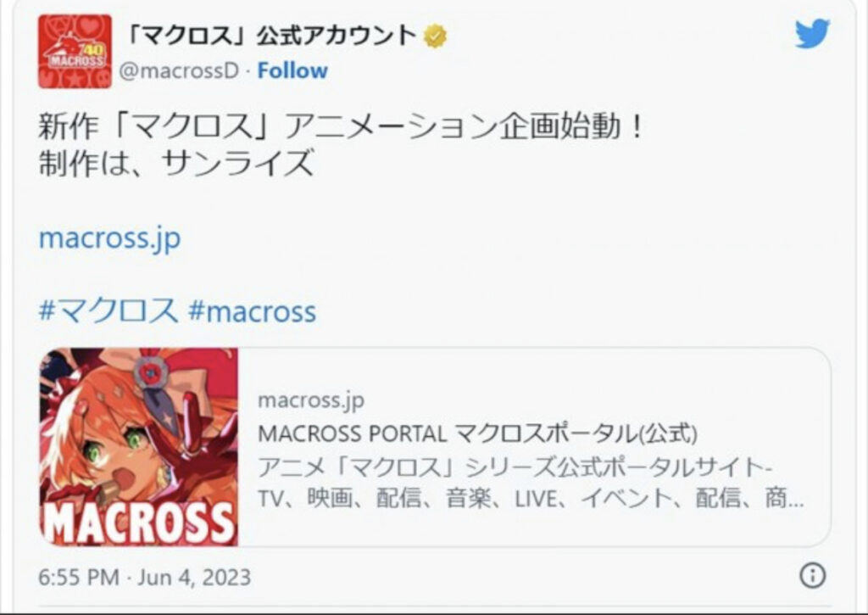The image size is (868, 615).
Task: Open the @macrossD handle
Action: coord(179,71)
